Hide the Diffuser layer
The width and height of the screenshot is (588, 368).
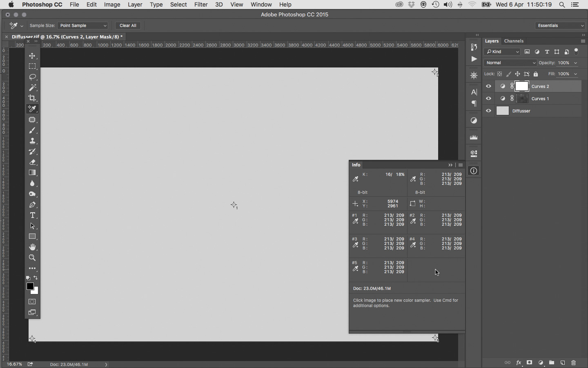pyautogui.click(x=488, y=111)
